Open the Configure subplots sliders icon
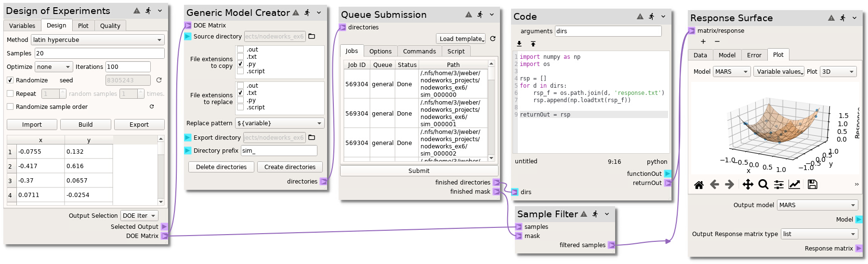This screenshot has height=264, width=868. pos(779,185)
